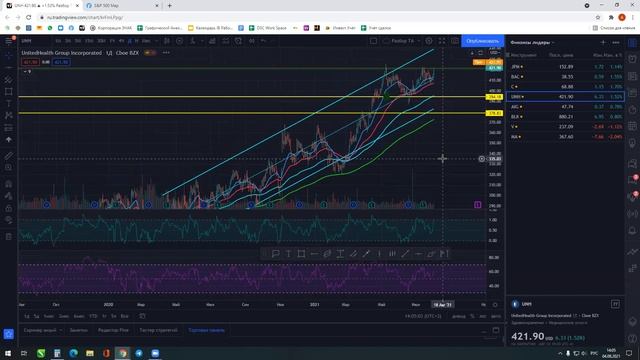Start bar replay mode
This screenshot has height=360, width=640.
251,41
